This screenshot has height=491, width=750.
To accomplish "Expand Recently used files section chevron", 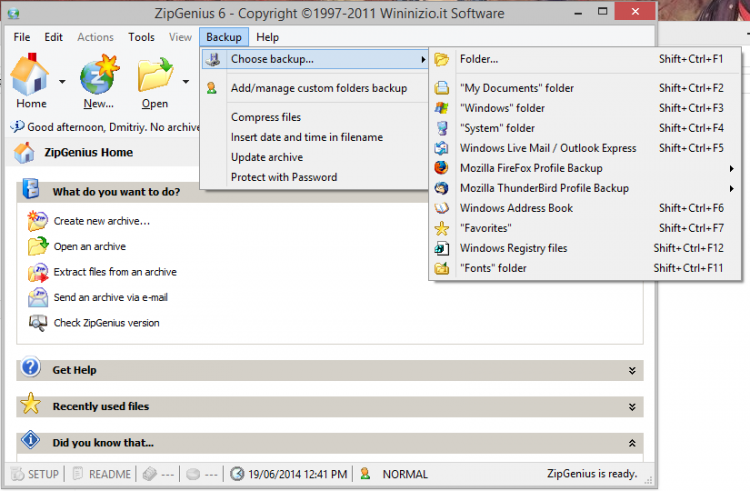I will pyautogui.click(x=632, y=407).
